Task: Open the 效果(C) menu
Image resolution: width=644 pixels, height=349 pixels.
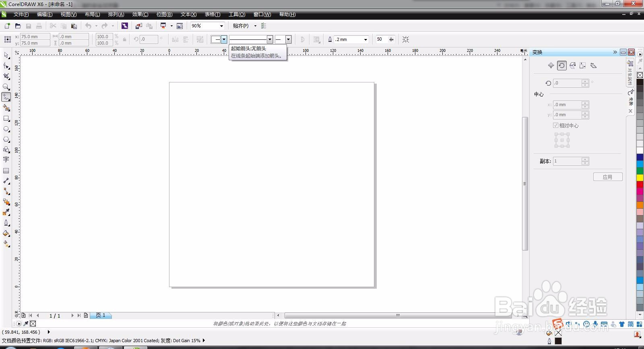Action: 140,14
